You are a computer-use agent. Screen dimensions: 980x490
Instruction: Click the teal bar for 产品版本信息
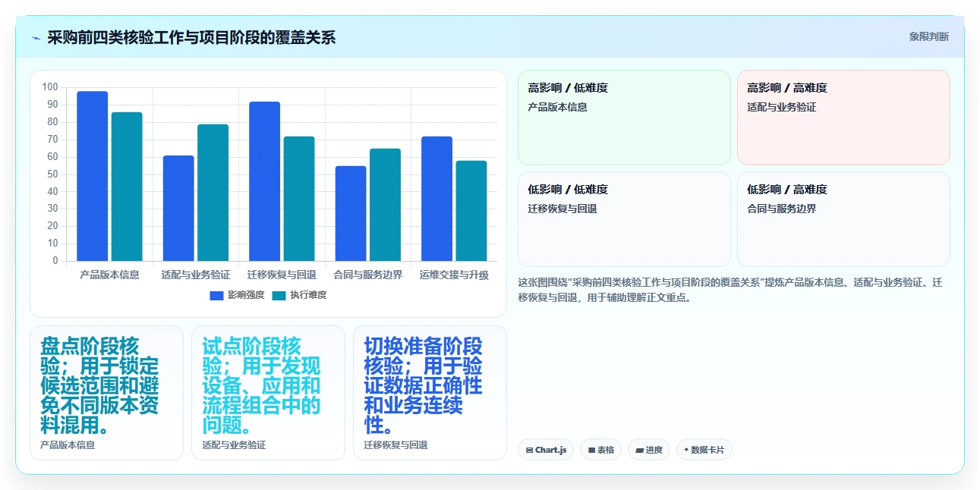127,187
